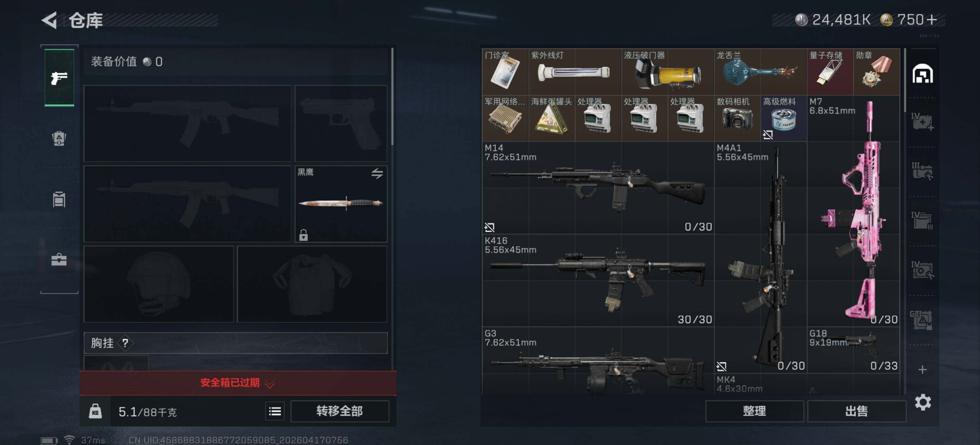Screen dimensions: 980x445
Task: Select the 高级燃料 fuel item
Action: tap(784, 118)
